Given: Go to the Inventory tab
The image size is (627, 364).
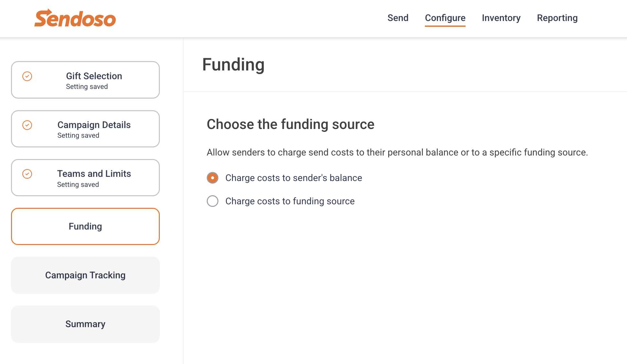Looking at the screenshot, I should point(501,18).
